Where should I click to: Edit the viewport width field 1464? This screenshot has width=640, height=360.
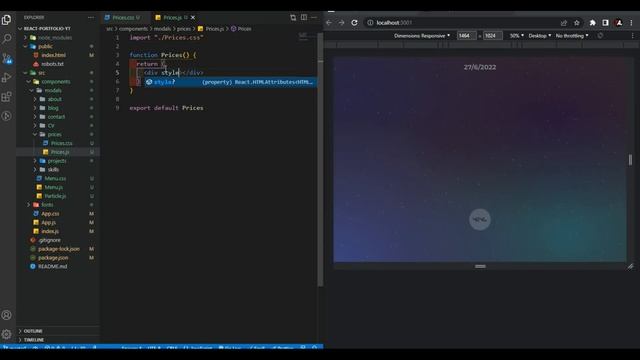pyautogui.click(x=466, y=36)
